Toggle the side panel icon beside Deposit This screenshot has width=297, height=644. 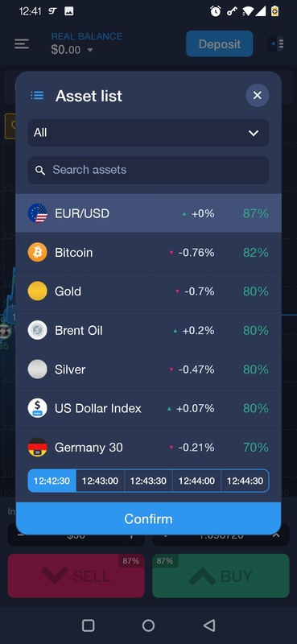[x=277, y=43]
